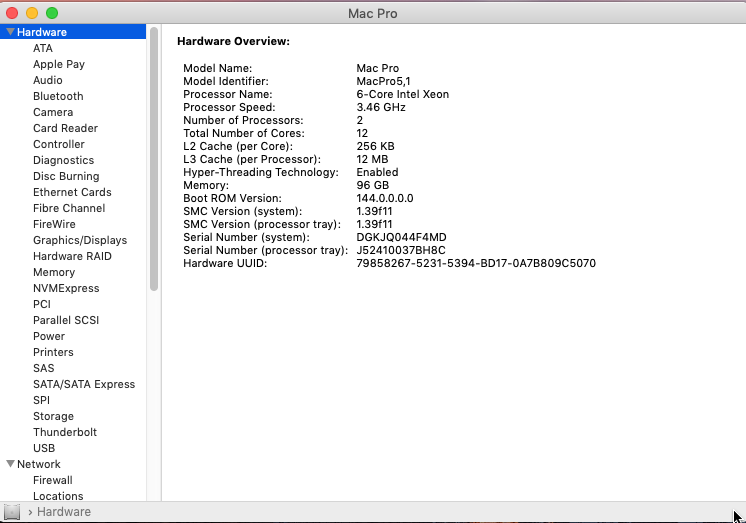Select Bluetooth in the sidebar

click(58, 96)
